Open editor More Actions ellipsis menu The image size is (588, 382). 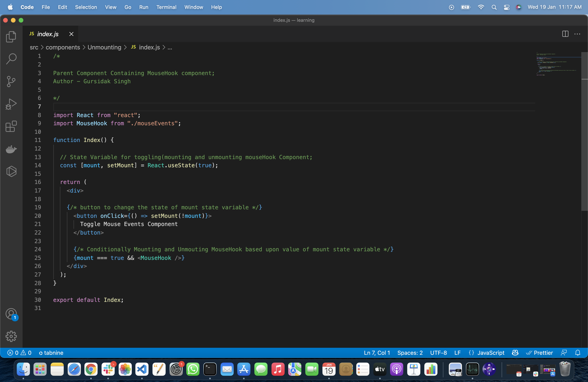point(577,34)
